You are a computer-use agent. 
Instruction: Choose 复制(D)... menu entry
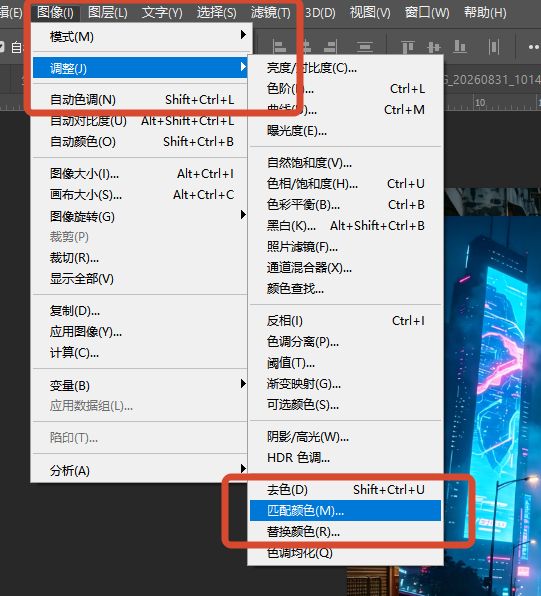(140, 311)
